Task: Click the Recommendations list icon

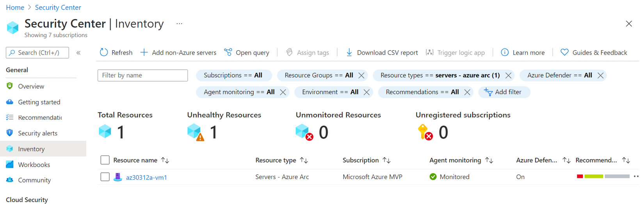Action: coord(10,117)
